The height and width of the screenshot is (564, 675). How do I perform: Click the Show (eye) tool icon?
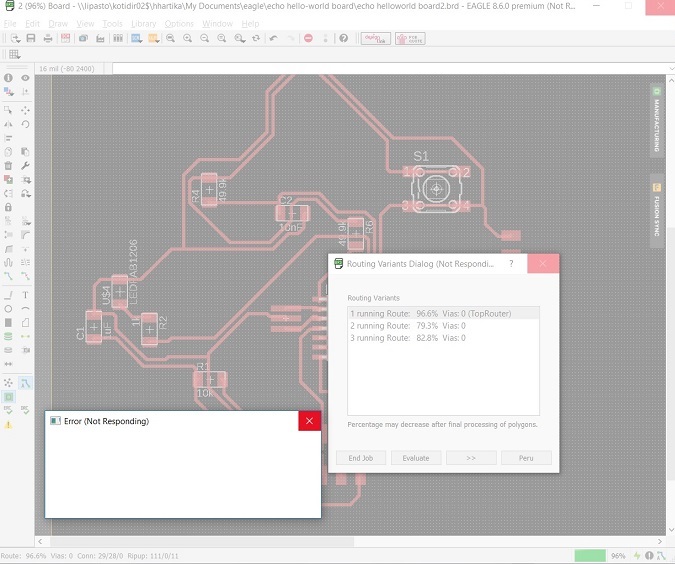point(25,78)
